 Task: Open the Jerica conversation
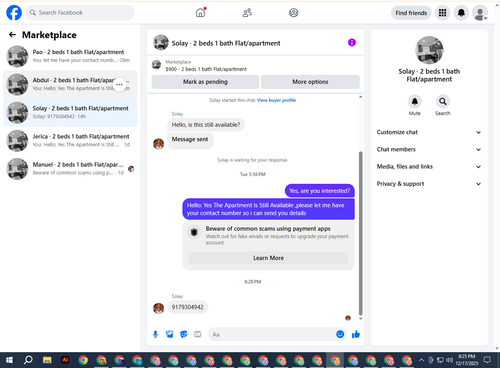pos(70,140)
